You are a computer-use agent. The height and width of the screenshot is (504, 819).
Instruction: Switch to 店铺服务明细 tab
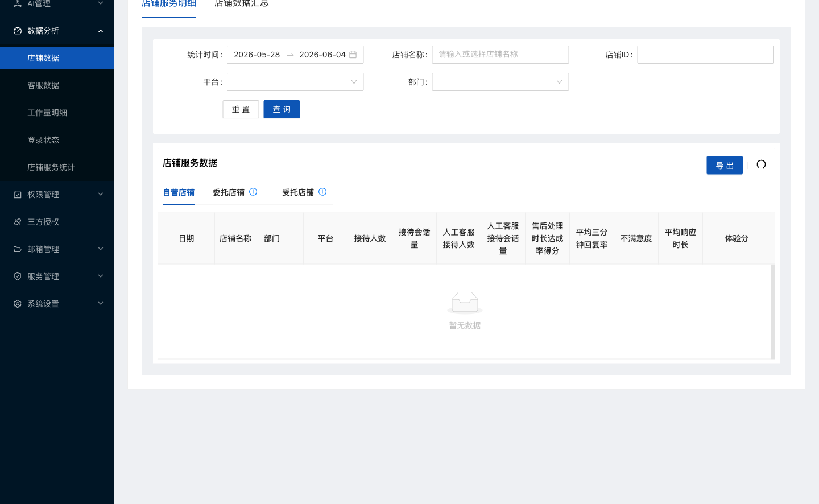(x=169, y=4)
